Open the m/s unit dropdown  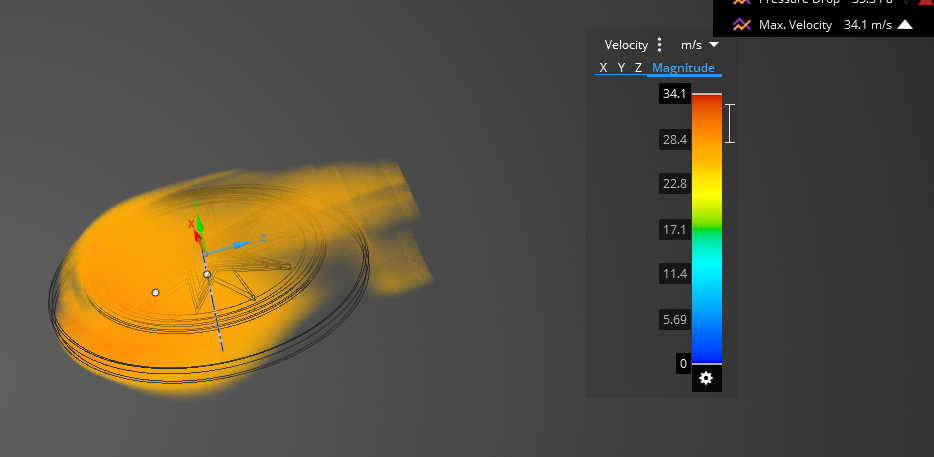700,45
